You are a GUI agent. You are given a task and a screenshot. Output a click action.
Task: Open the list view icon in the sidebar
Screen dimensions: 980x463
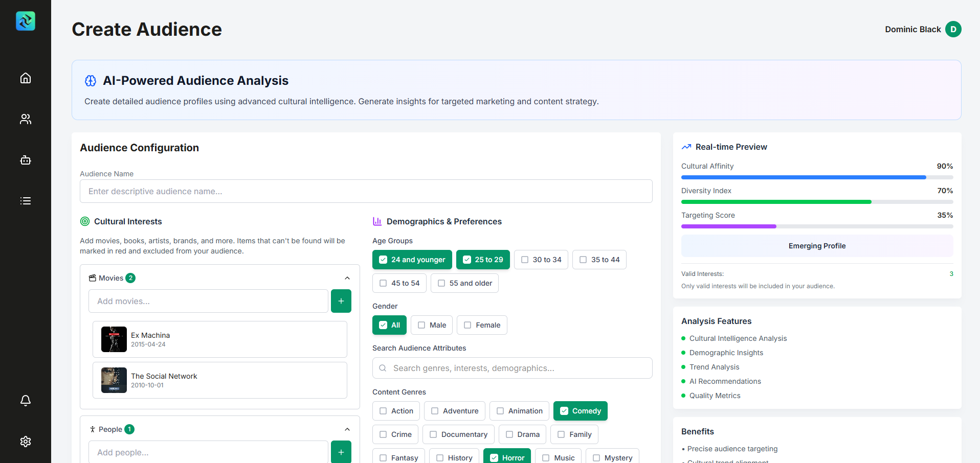coord(26,201)
